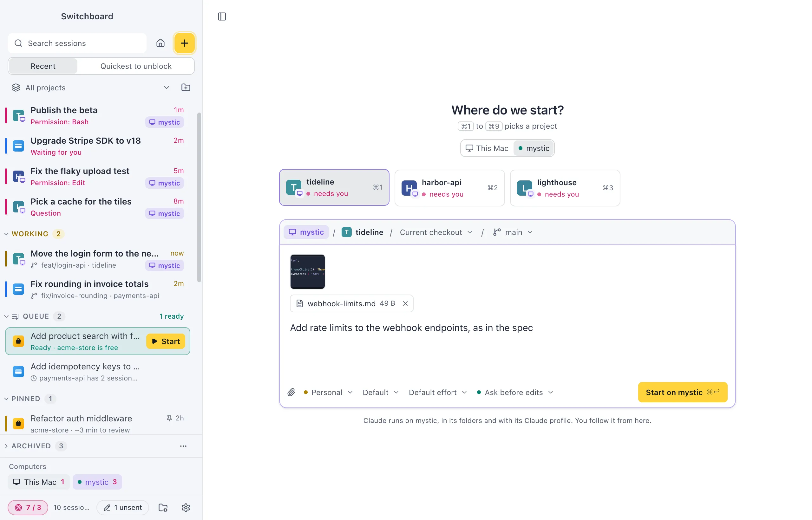Open the Default effort dropdown
The image size is (812, 520).
(x=438, y=392)
